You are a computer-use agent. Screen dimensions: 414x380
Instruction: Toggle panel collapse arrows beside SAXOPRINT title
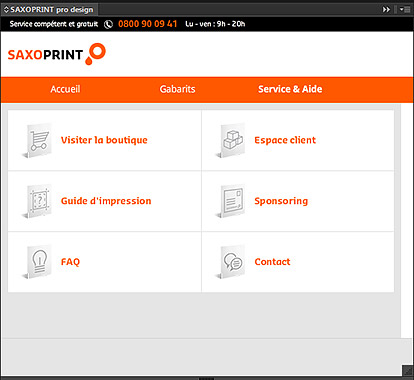coord(6,10)
